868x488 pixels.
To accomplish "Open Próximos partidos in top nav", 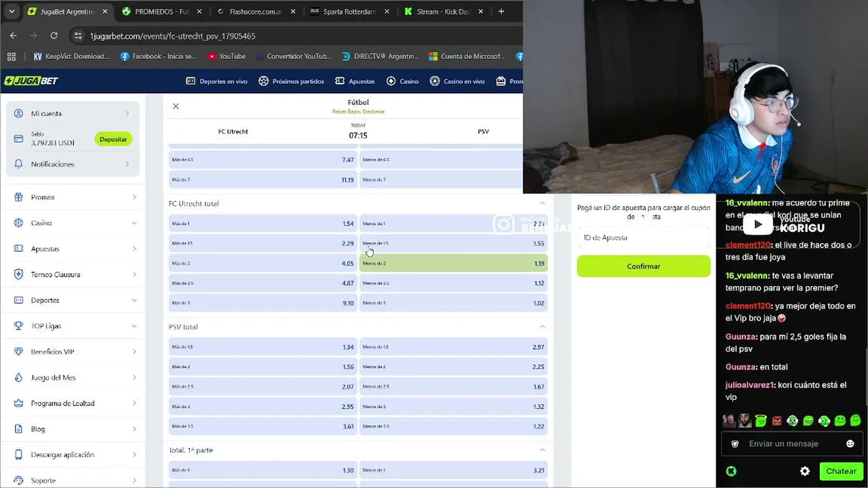I will point(291,81).
